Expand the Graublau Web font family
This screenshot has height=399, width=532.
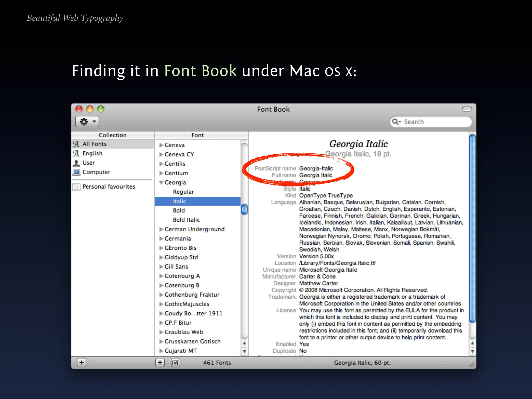click(161, 332)
